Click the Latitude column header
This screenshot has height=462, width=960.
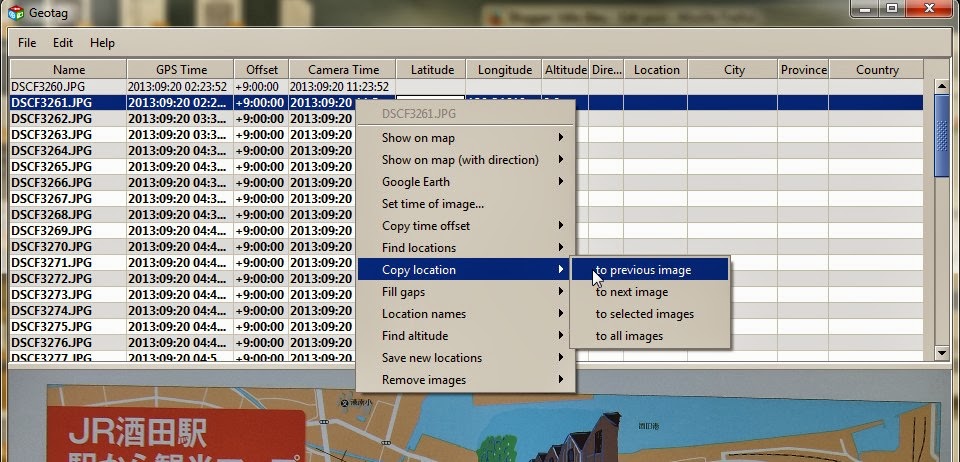point(432,70)
